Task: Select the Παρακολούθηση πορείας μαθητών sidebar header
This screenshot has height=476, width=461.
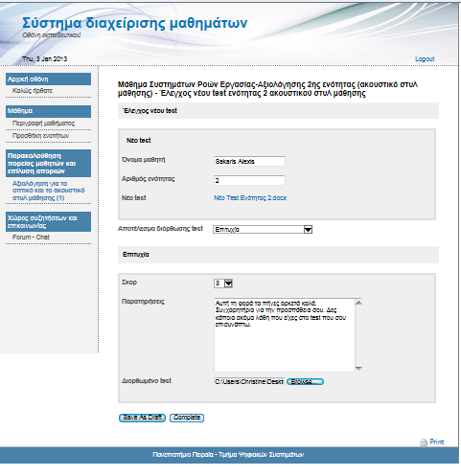Action: [x=48, y=164]
